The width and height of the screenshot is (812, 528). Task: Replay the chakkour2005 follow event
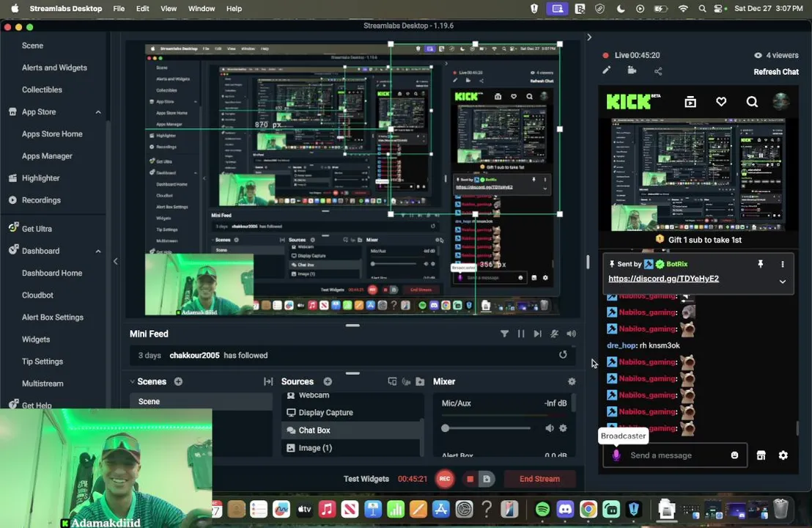[563, 355]
